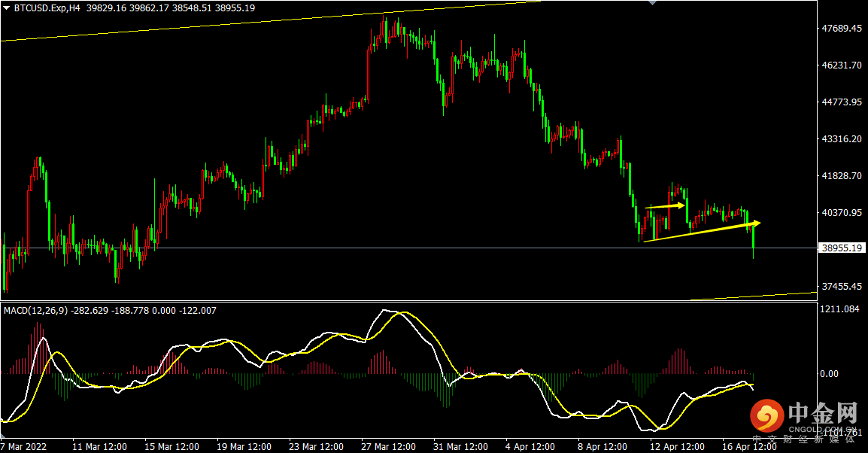This screenshot has width=868, height=453.
Task: Click the OHLC values 39829.16 39862.17 38548.51
Action: pos(149,8)
